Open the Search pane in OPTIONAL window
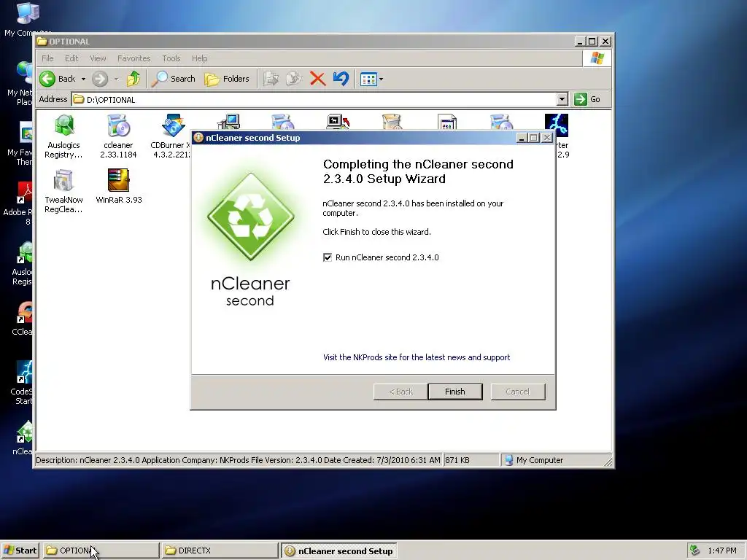747x560 pixels. tap(174, 79)
